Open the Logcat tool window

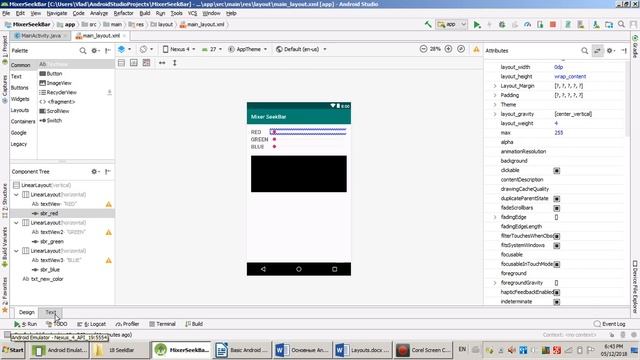pos(91,324)
